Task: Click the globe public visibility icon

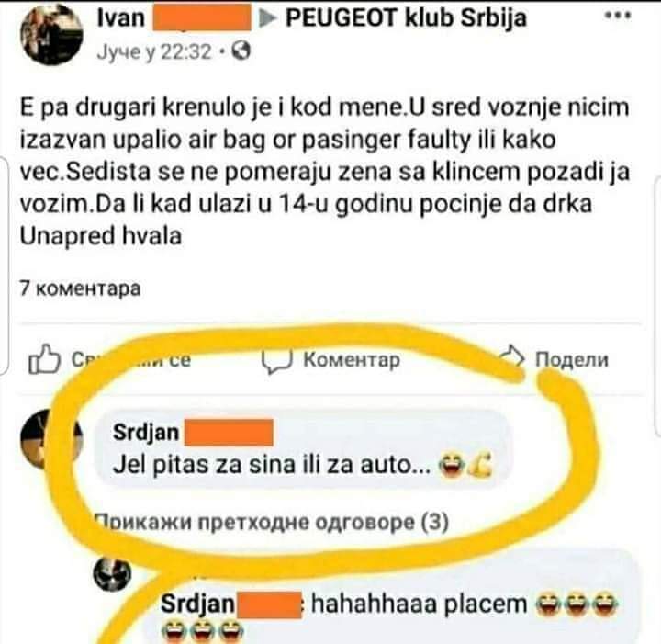Action: [x=241, y=51]
